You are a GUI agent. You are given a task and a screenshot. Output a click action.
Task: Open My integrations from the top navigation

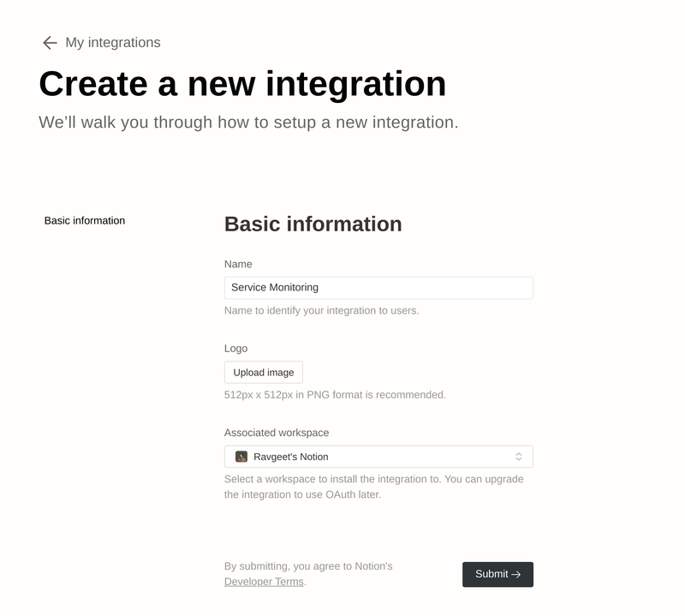pyautogui.click(x=111, y=41)
